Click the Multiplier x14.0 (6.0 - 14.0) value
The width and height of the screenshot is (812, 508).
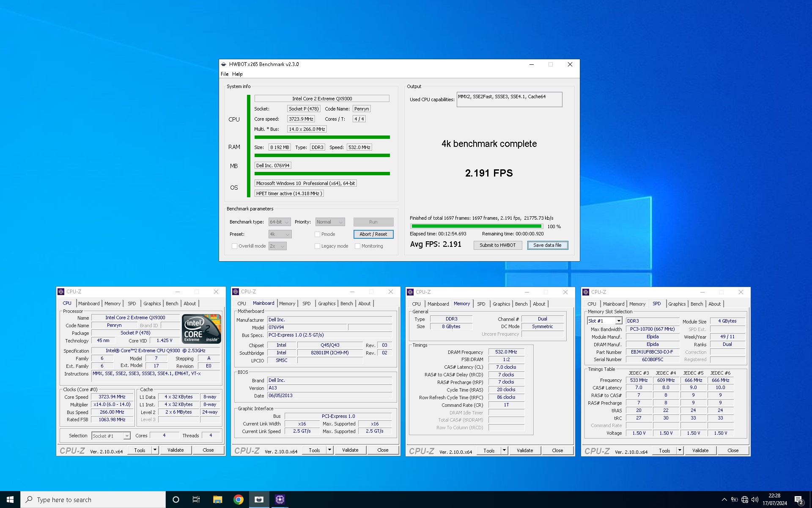pyautogui.click(x=112, y=404)
